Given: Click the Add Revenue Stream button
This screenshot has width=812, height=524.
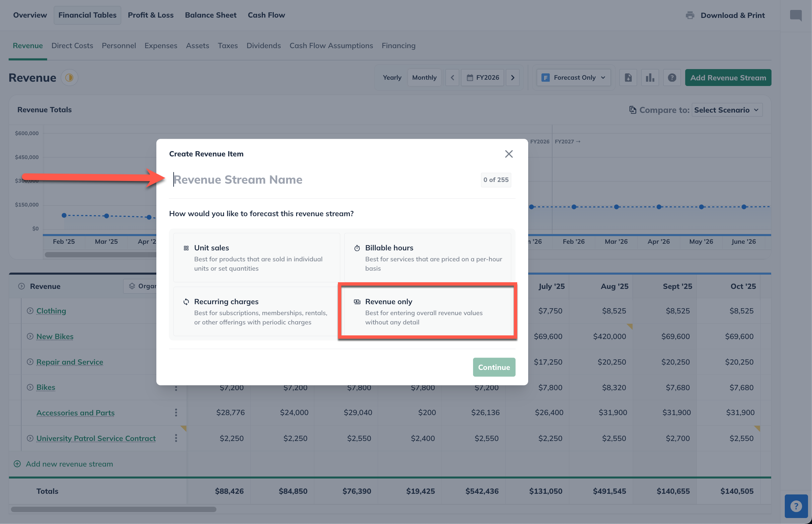Looking at the screenshot, I should pyautogui.click(x=728, y=78).
